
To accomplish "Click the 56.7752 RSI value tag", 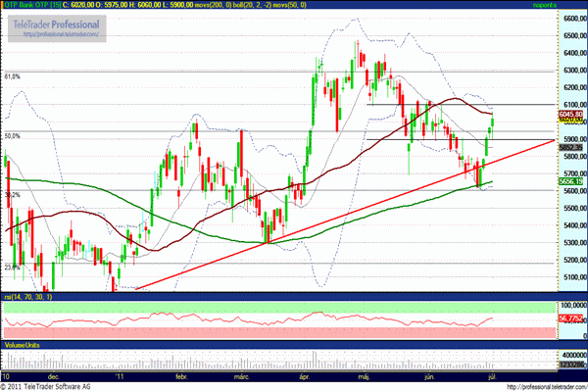I will [x=571, y=318].
